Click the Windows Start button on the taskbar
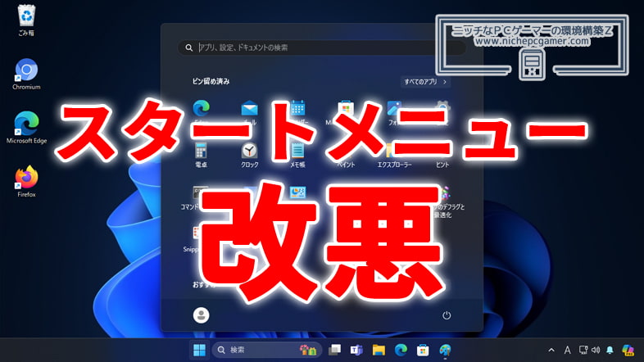Screen dimensions: 644x362 (199, 351)
